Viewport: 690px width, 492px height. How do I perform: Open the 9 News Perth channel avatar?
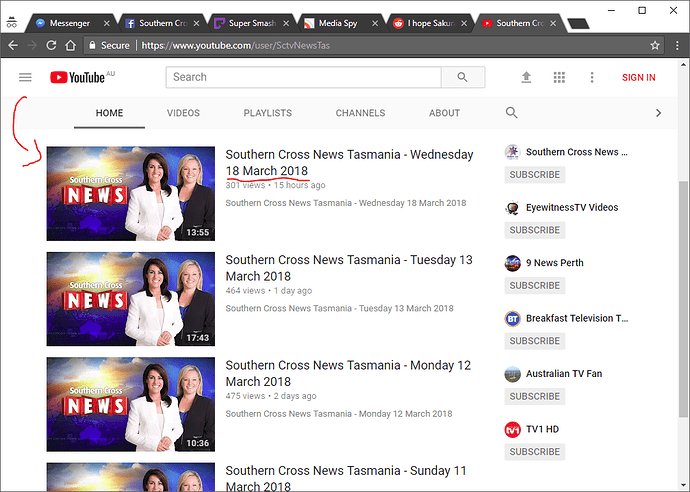[512, 263]
